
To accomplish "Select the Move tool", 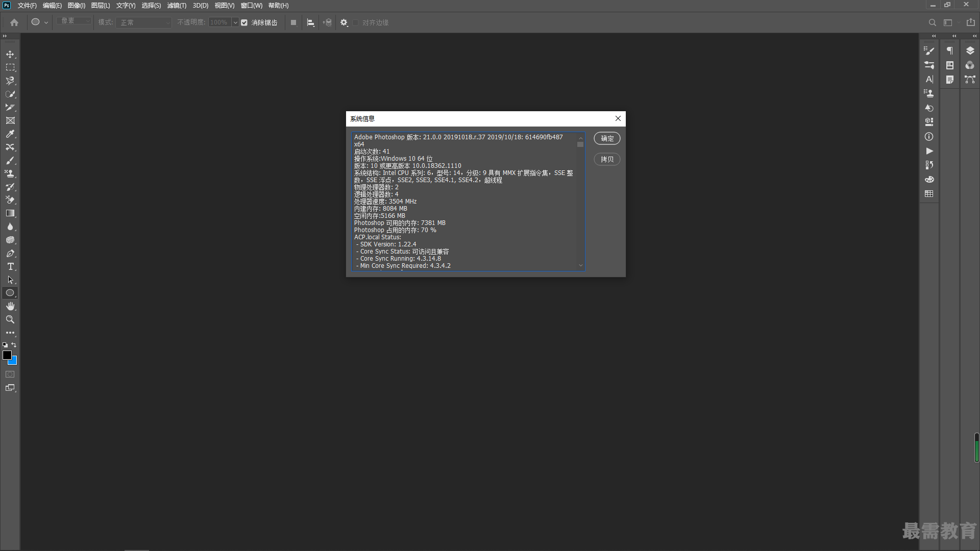I will point(10,54).
